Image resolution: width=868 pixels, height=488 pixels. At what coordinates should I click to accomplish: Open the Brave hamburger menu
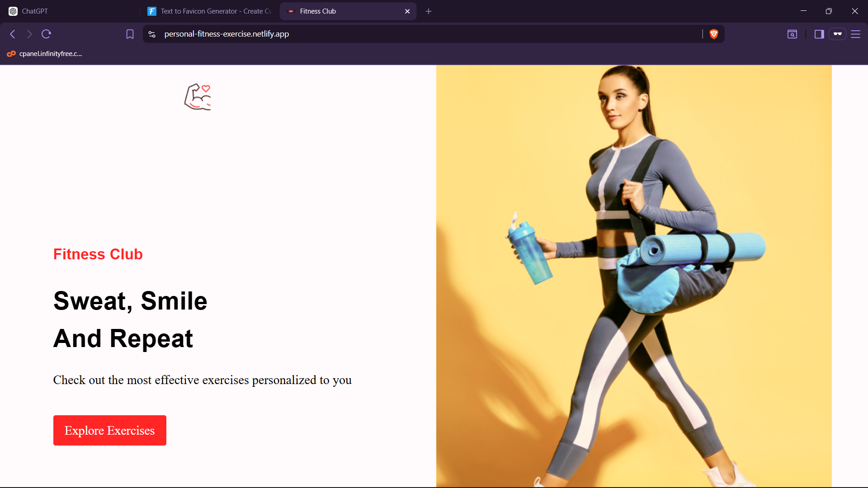pos(855,34)
